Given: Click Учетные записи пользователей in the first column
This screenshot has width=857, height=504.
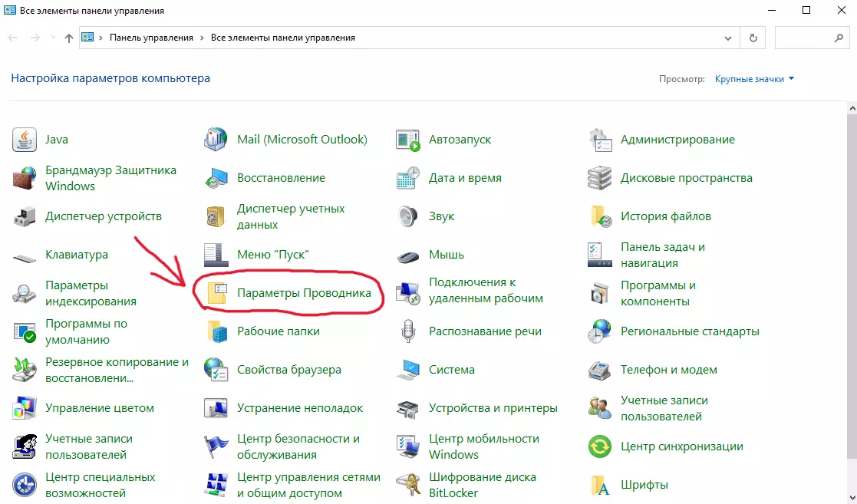Looking at the screenshot, I should point(89,446).
